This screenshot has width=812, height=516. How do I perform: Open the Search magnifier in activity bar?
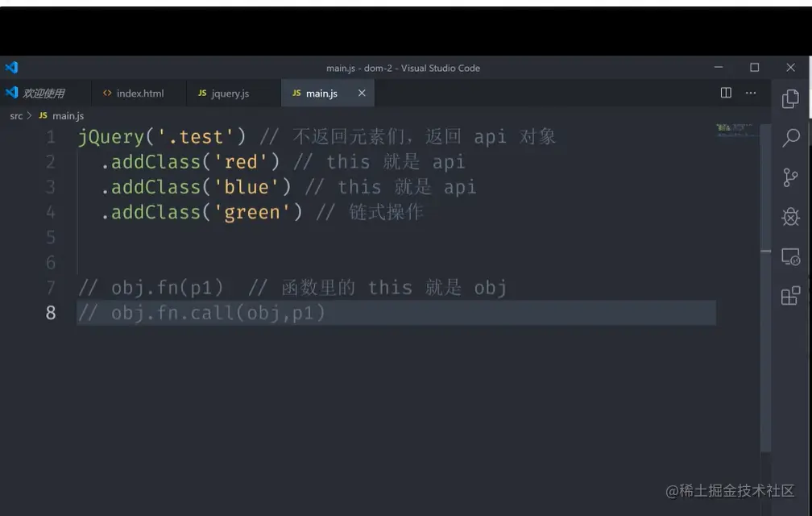[791, 138]
